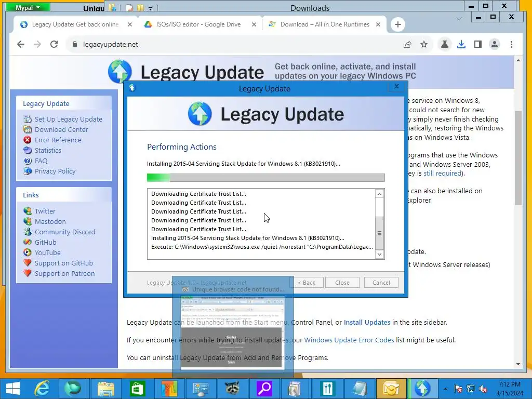This screenshot has width=532, height=399.
Task: Open File Explorer from taskbar
Action: pos(105,389)
